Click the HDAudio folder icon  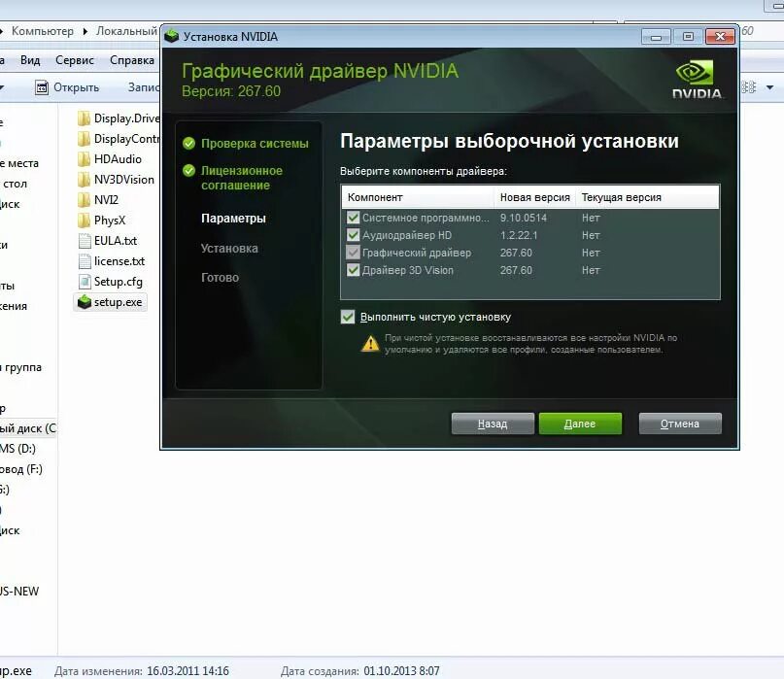tap(84, 159)
